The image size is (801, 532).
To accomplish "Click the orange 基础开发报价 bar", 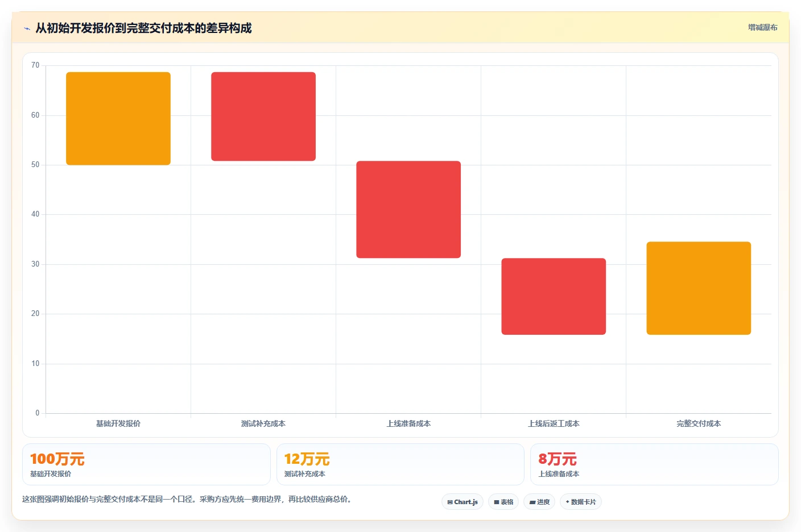I will [x=118, y=119].
